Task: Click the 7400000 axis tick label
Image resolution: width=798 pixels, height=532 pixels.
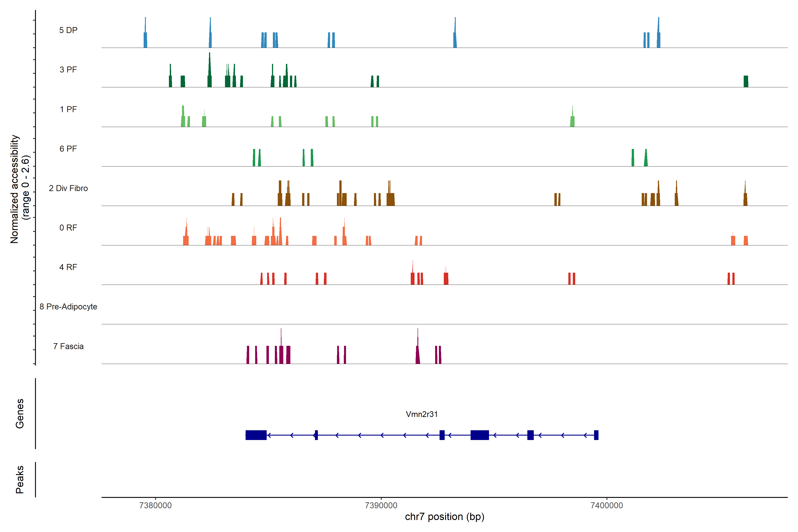Action: [x=607, y=505]
